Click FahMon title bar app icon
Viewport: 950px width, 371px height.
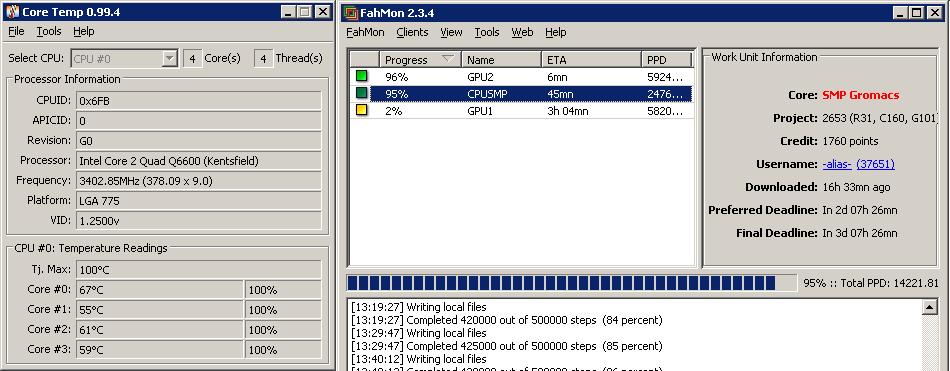351,13
